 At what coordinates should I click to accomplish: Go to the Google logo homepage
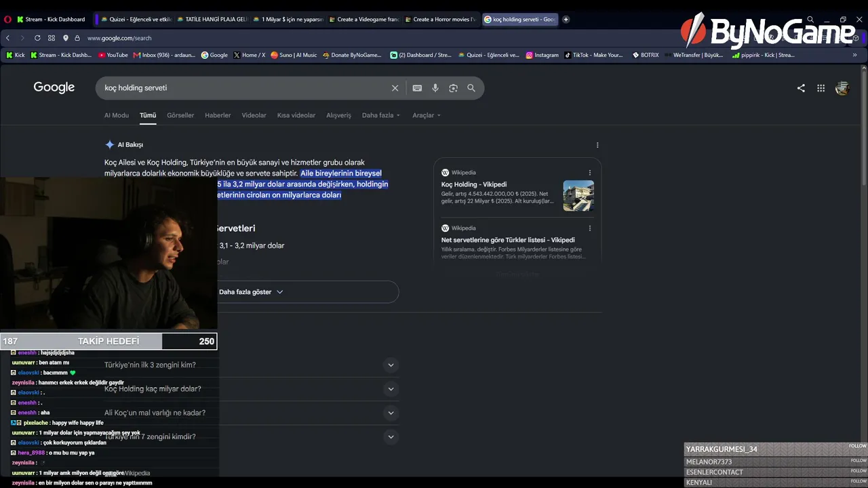point(54,87)
